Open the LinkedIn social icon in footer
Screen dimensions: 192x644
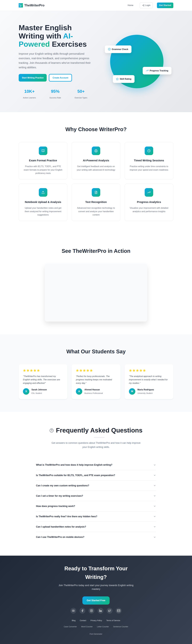(x=101, y=611)
